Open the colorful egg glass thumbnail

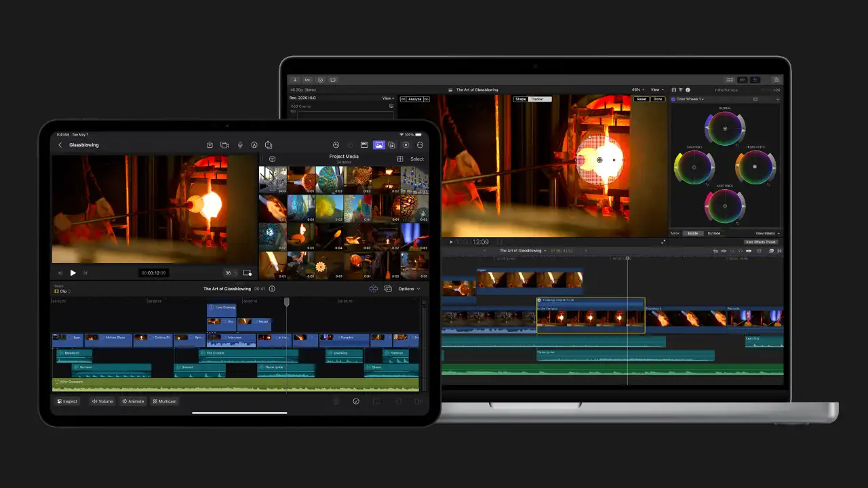tap(330, 180)
